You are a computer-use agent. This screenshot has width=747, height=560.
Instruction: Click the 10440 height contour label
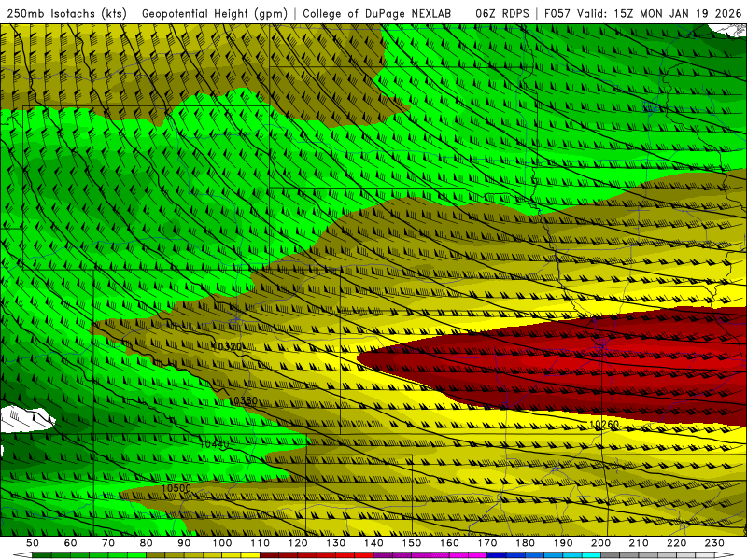coord(215,444)
